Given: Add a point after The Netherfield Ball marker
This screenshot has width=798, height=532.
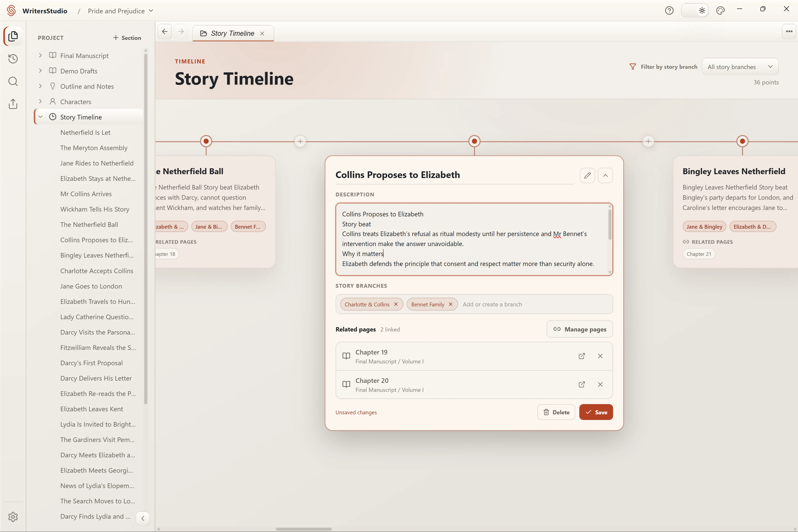Looking at the screenshot, I should click(300, 141).
